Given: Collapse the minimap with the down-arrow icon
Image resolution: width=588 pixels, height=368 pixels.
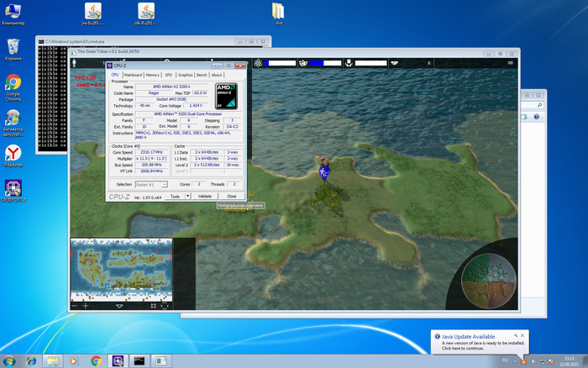Looking at the screenshot, I should pyautogui.click(x=119, y=307).
